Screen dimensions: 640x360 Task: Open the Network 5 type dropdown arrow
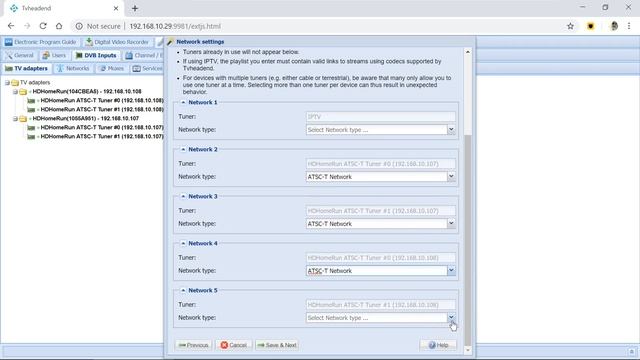click(451, 318)
